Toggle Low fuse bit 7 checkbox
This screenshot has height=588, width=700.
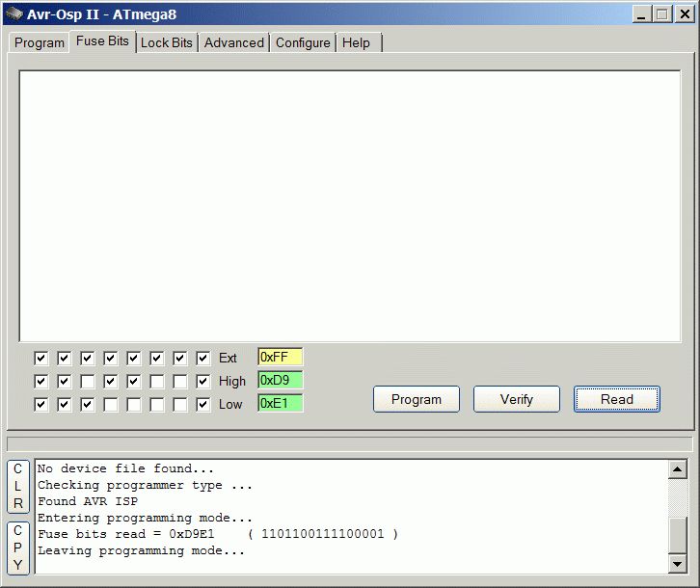pos(41,405)
